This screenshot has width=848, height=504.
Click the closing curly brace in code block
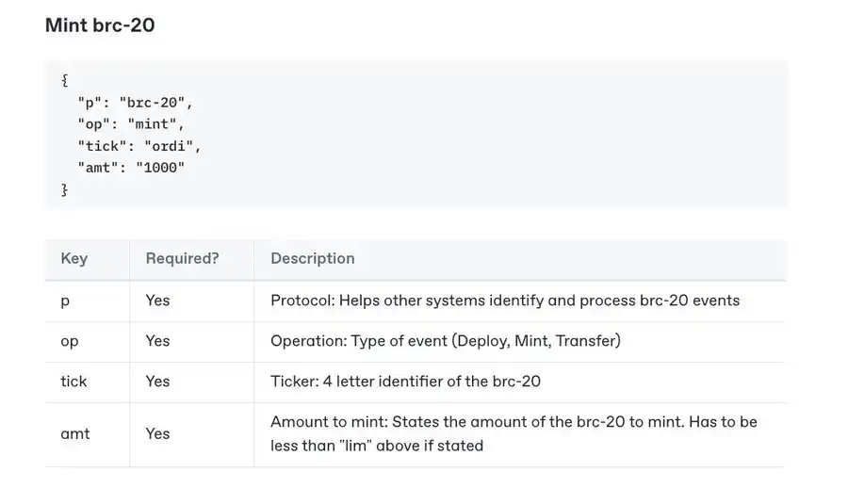tap(64, 189)
